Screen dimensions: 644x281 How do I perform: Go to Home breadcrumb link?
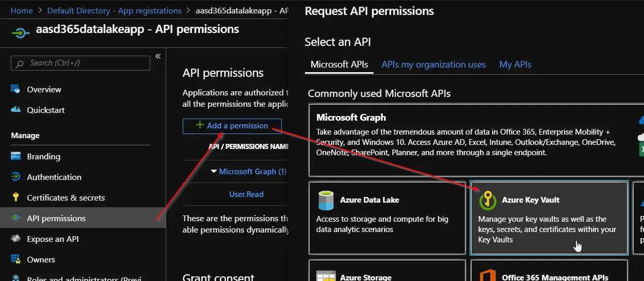[22, 10]
